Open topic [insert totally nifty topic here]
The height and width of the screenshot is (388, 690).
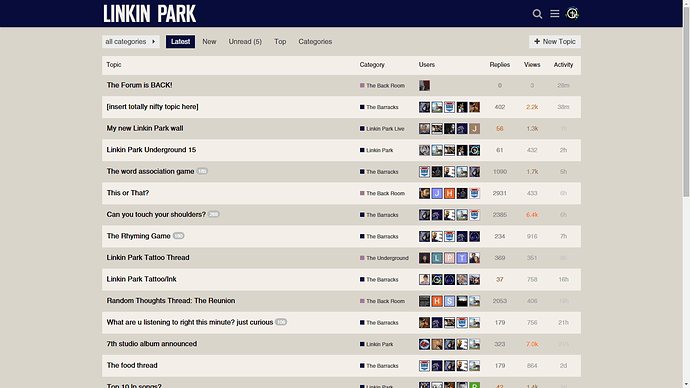pyautogui.click(x=152, y=106)
